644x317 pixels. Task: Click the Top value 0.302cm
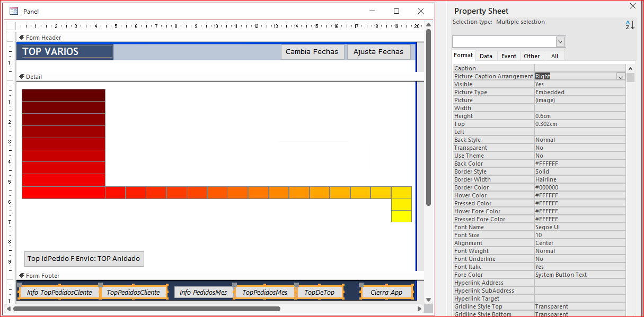tap(579, 124)
